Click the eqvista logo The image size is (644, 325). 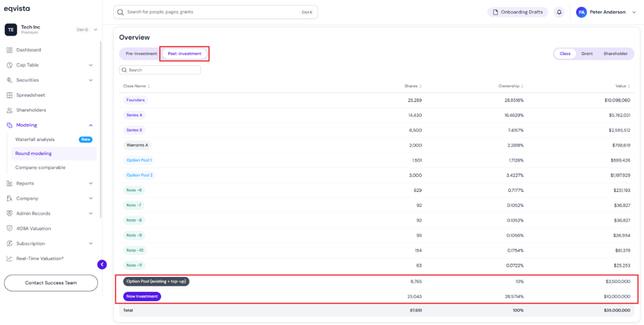click(17, 8)
